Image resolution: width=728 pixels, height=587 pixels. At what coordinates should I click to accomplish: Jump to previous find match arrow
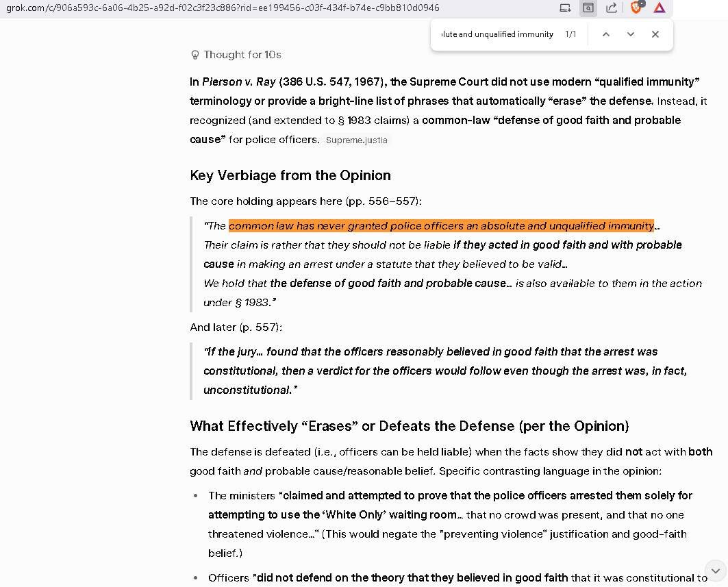tap(606, 34)
